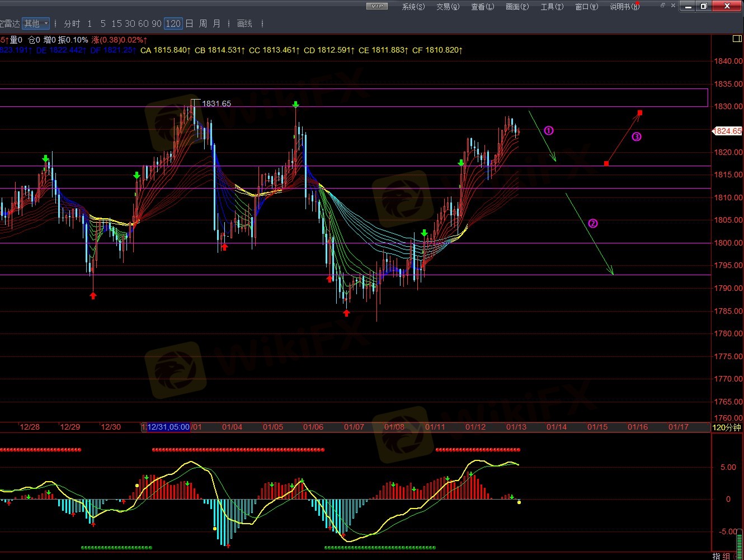
Task: Switch to 120-minute timeframe
Action: click(x=173, y=23)
